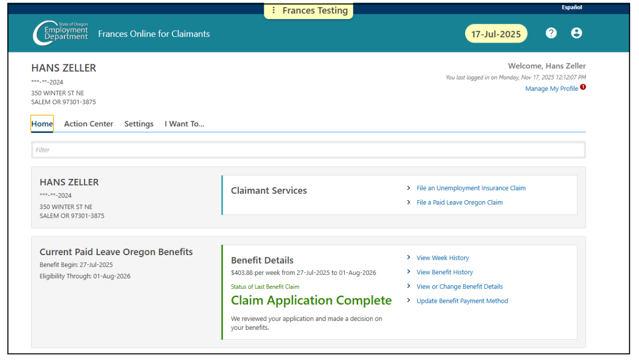Click Frances Online for Claimants title
The width and height of the screenshot is (639, 364).
coord(154,34)
